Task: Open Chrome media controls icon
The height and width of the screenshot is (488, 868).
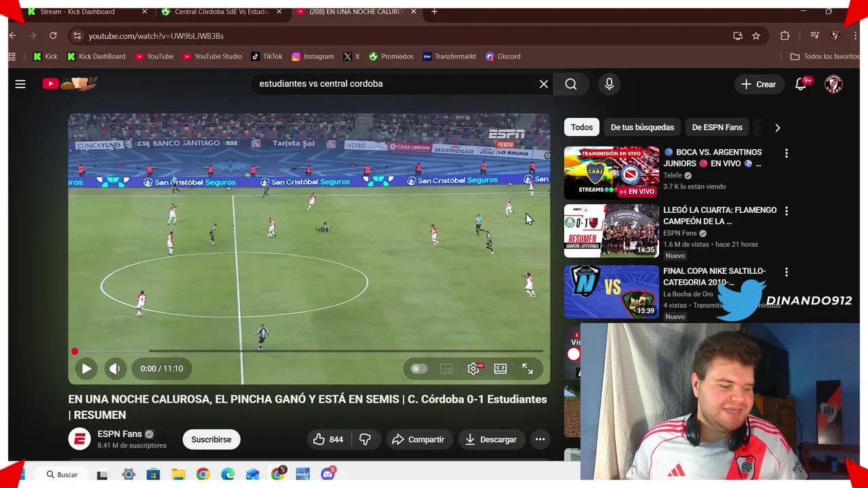Action: 814,36
